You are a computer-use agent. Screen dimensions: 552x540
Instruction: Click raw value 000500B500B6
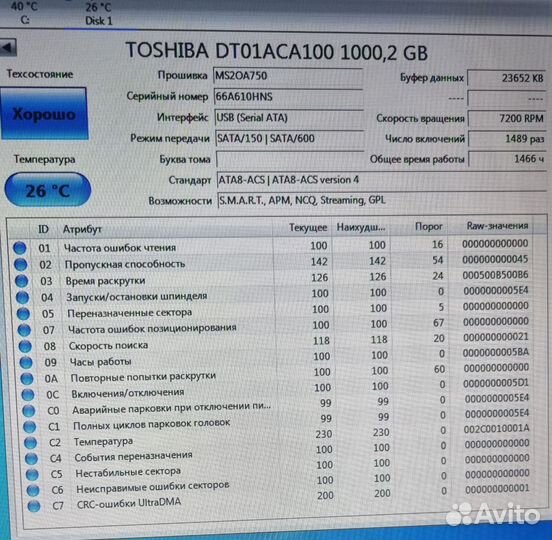495,275
